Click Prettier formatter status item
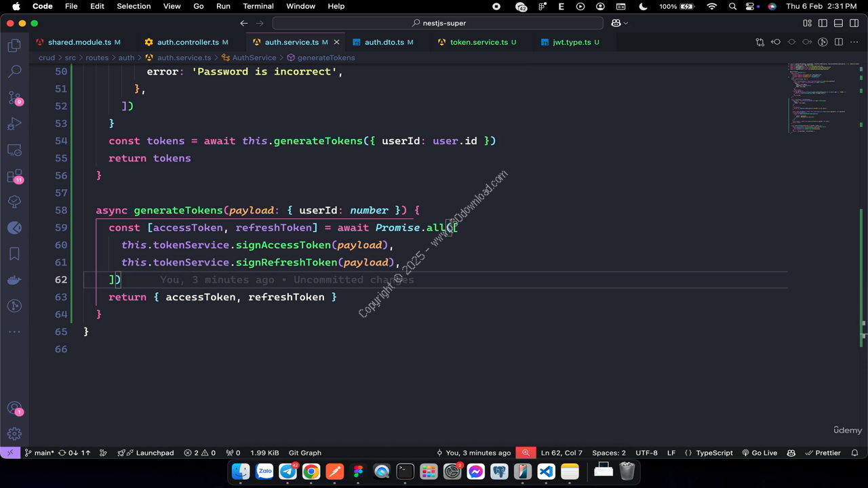The height and width of the screenshot is (488, 868). (823, 453)
